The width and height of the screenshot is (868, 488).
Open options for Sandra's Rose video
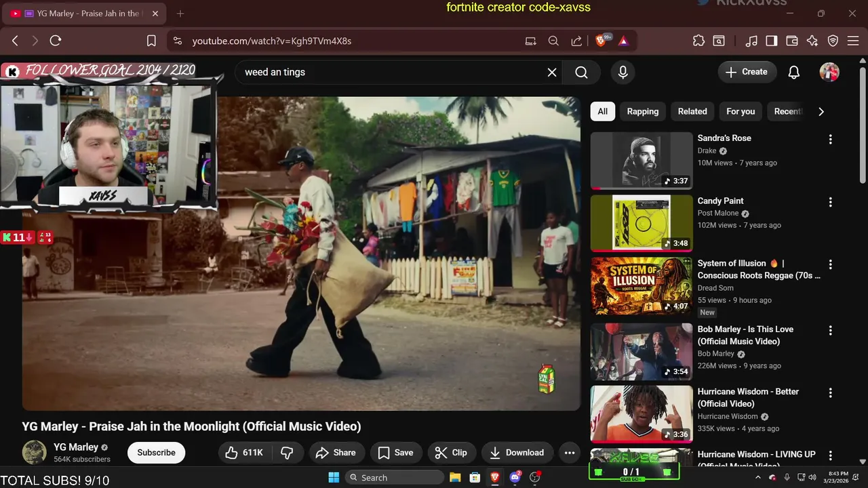[830, 139]
